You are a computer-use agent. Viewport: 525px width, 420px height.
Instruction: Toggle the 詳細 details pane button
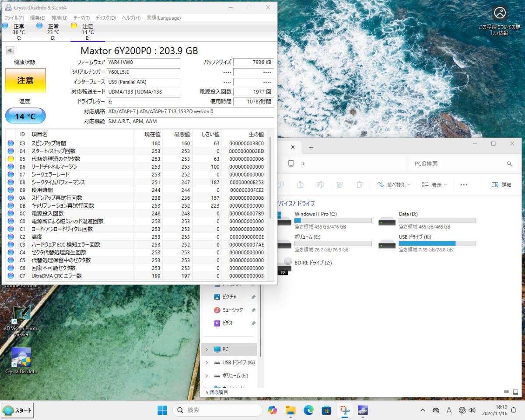pyautogui.click(x=501, y=185)
